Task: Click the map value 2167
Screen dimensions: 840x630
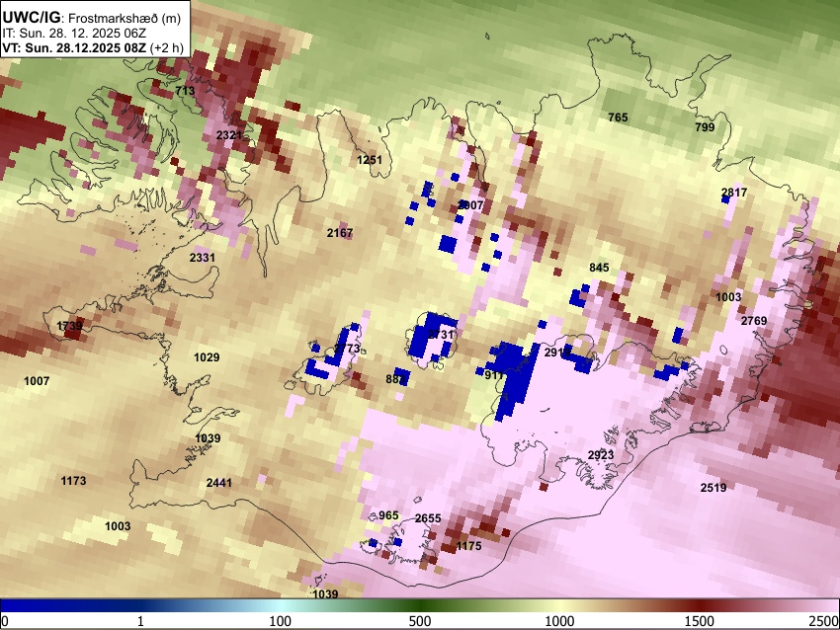Action: pos(340,233)
